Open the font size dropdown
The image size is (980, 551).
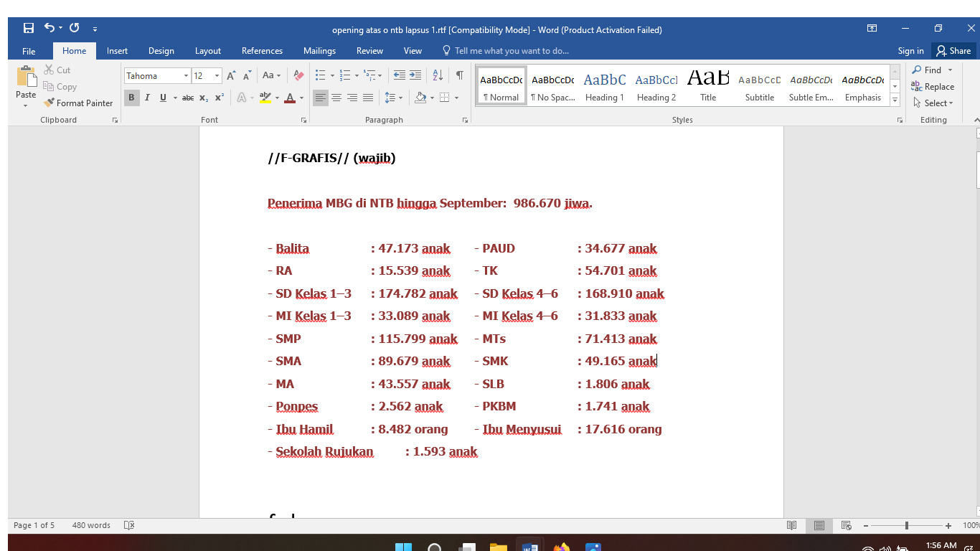tap(217, 76)
